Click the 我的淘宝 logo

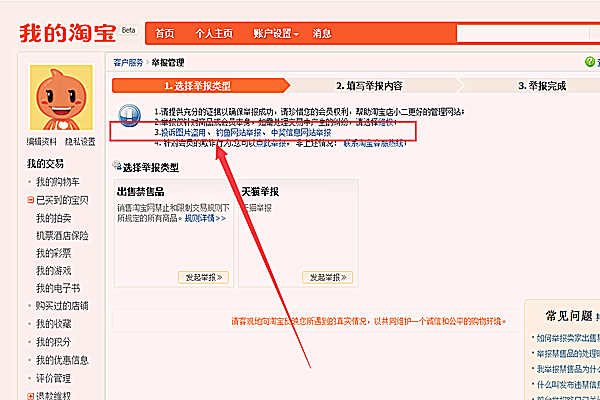(68, 33)
